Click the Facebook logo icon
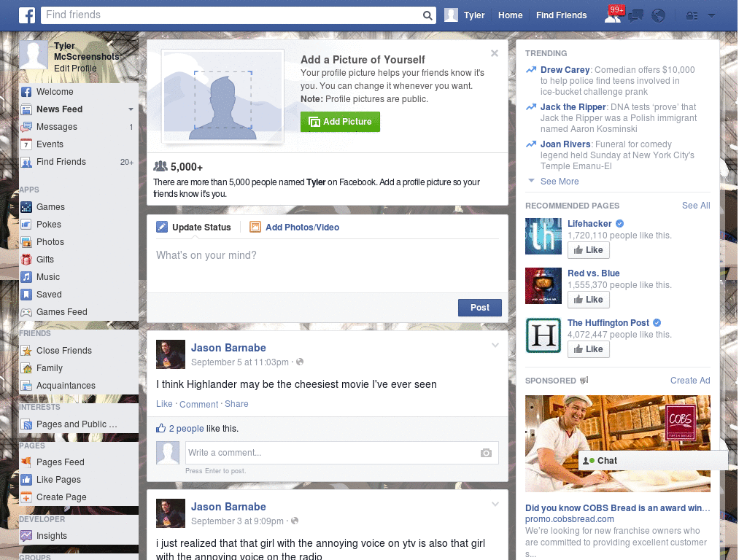This screenshot has height=560, width=747. pyautogui.click(x=27, y=15)
